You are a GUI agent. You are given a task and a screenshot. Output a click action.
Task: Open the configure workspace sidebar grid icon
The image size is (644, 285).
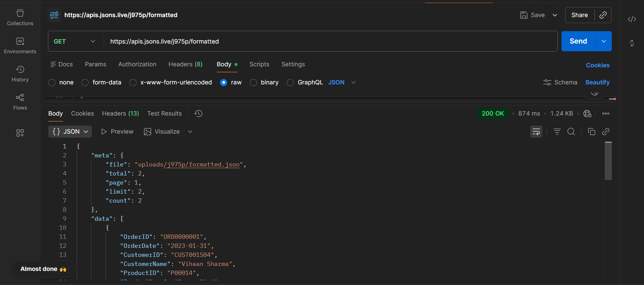(x=20, y=133)
